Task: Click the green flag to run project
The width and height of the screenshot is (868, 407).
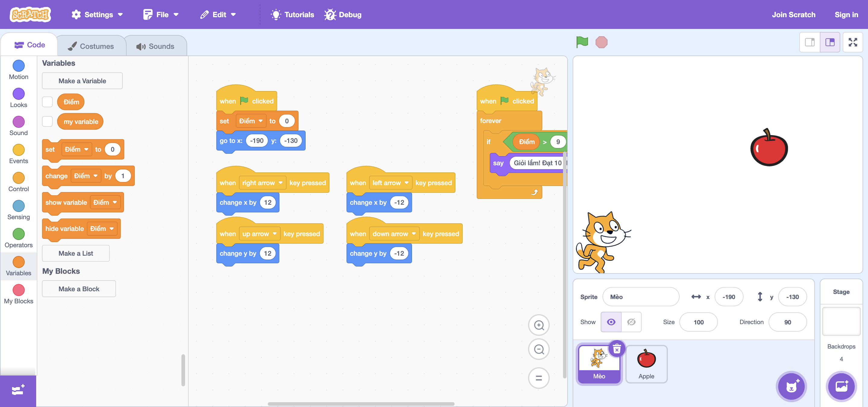Action: point(582,42)
